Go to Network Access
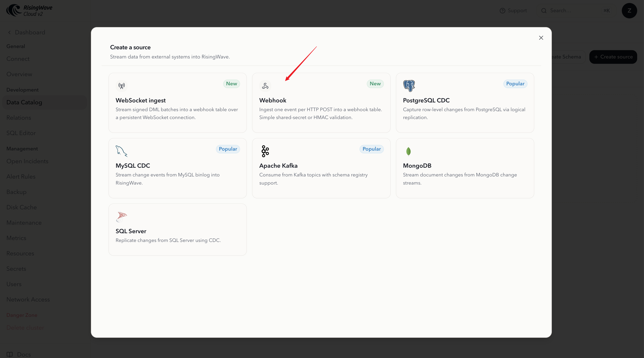This screenshot has height=358, width=644. pos(28,300)
